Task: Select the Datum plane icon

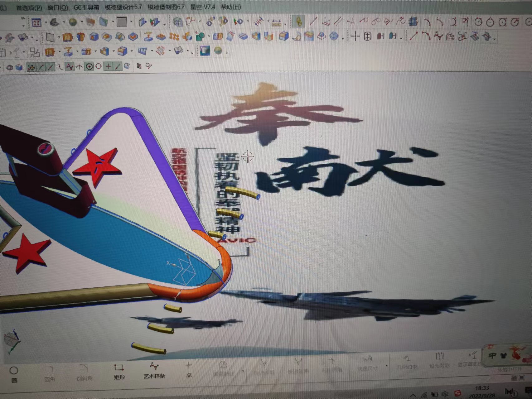Action: 50,37
